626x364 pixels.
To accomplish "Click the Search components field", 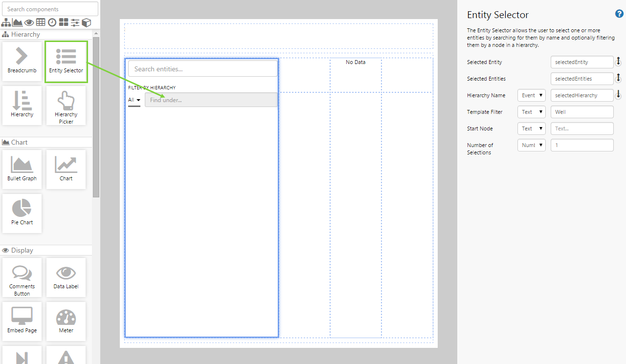I will tap(50, 9).
